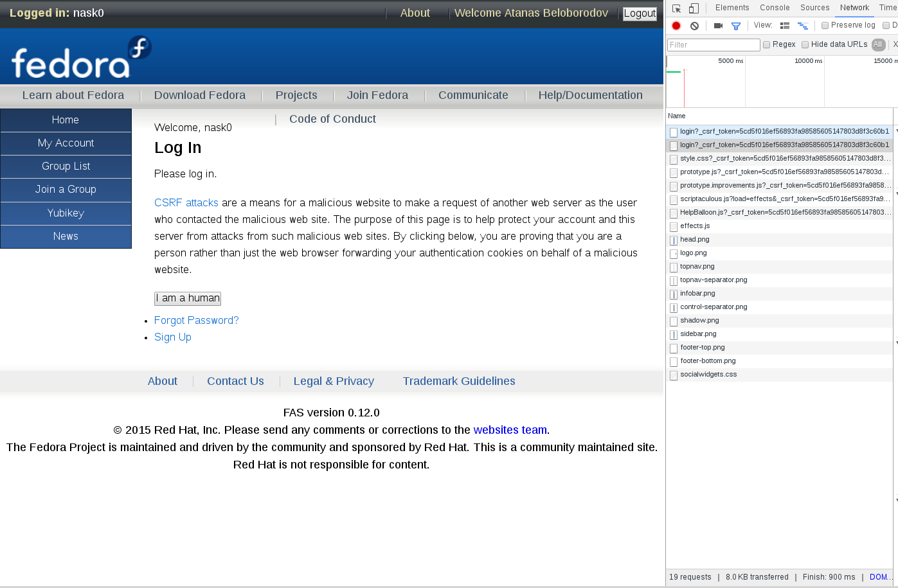The width and height of the screenshot is (898, 588).
Task: Select the HelpBalloon.js request row
Action: (780, 213)
